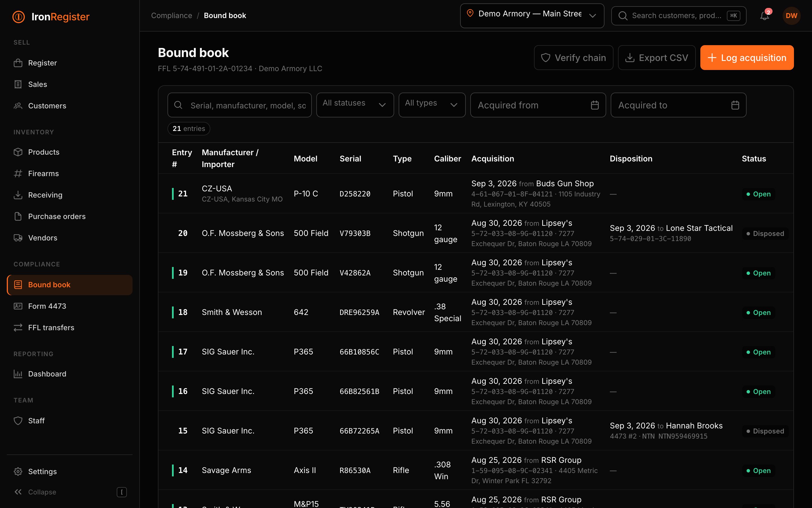Image resolution: width=812 pixels, height=508 pixels.
Task: Click the Status column header
Action: [754, 159]
